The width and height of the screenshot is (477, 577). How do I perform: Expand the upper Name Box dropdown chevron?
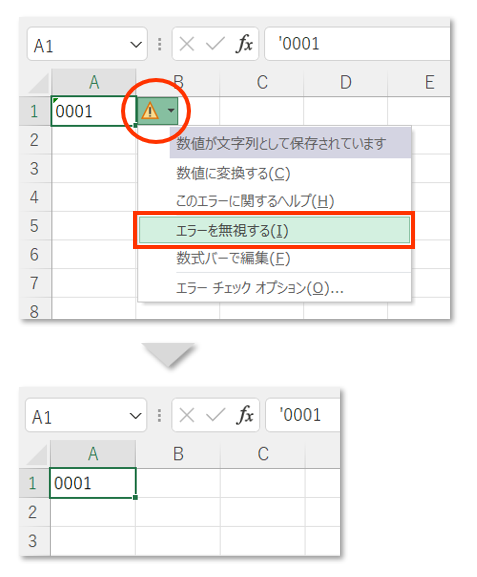pyautogui.click(x=136, y=45)
